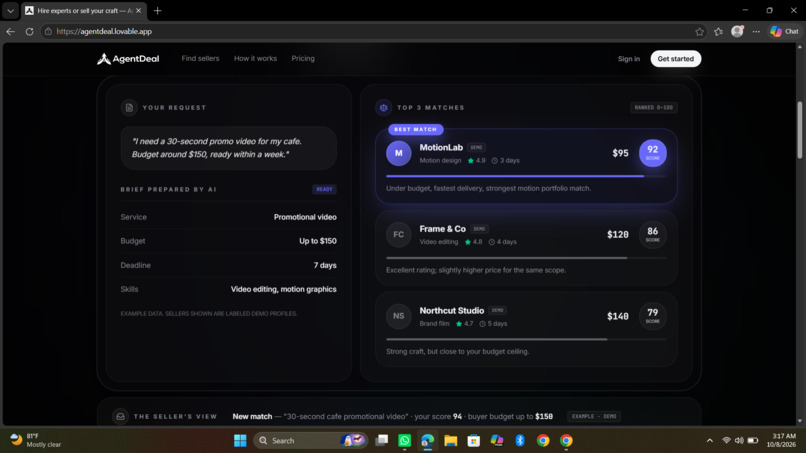This screenshot has height=453, width=806.
Task: Click the Top 3 Matches icon
Action: coord(383,107)
